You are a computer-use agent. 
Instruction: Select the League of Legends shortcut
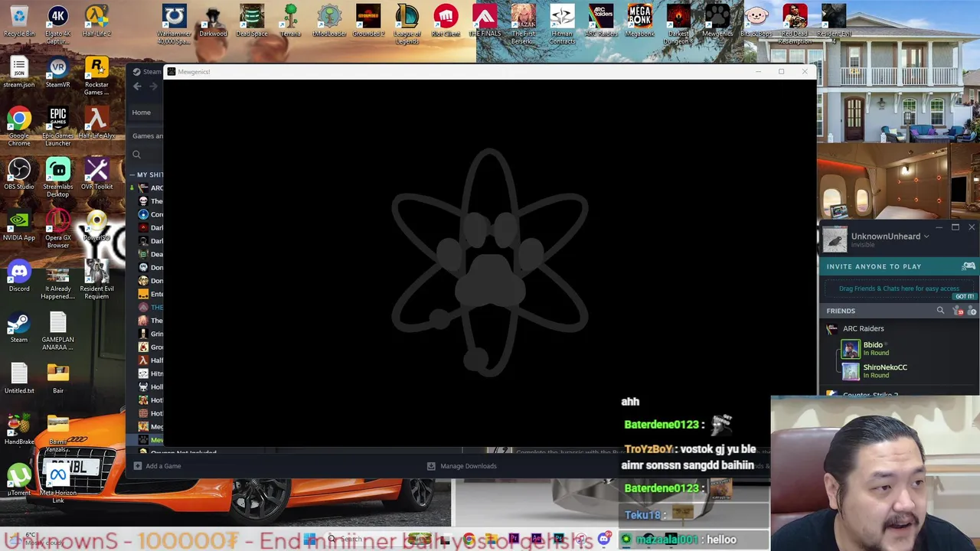click(407, 24)
